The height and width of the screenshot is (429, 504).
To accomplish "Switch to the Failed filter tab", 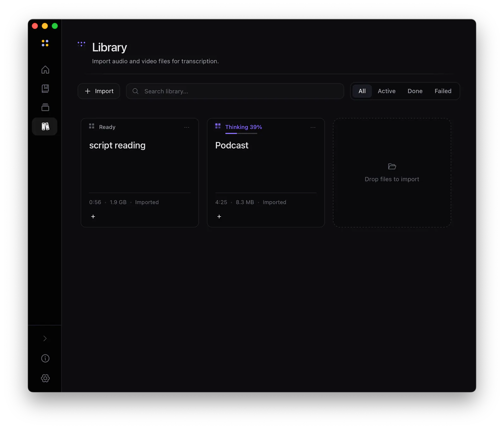I will (x=443, y=91).
